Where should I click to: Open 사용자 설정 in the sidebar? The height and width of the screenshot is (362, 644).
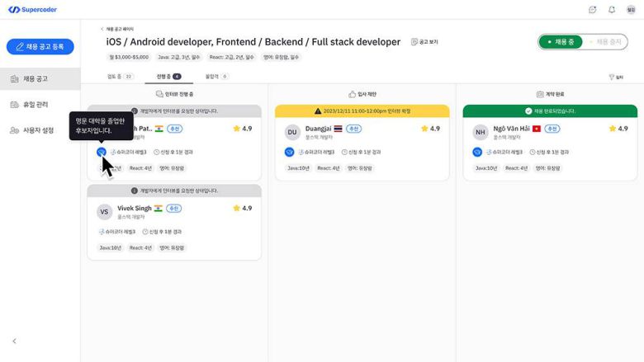tap(36, 130)
